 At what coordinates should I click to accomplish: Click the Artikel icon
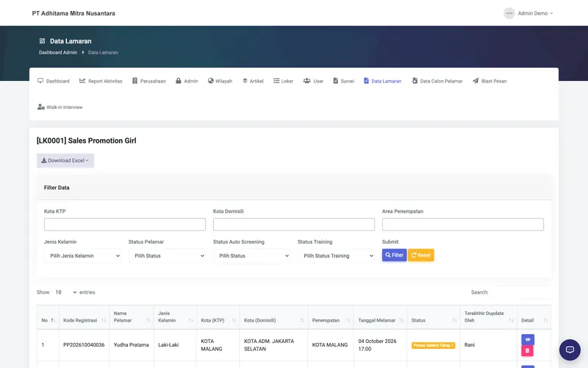245,81
